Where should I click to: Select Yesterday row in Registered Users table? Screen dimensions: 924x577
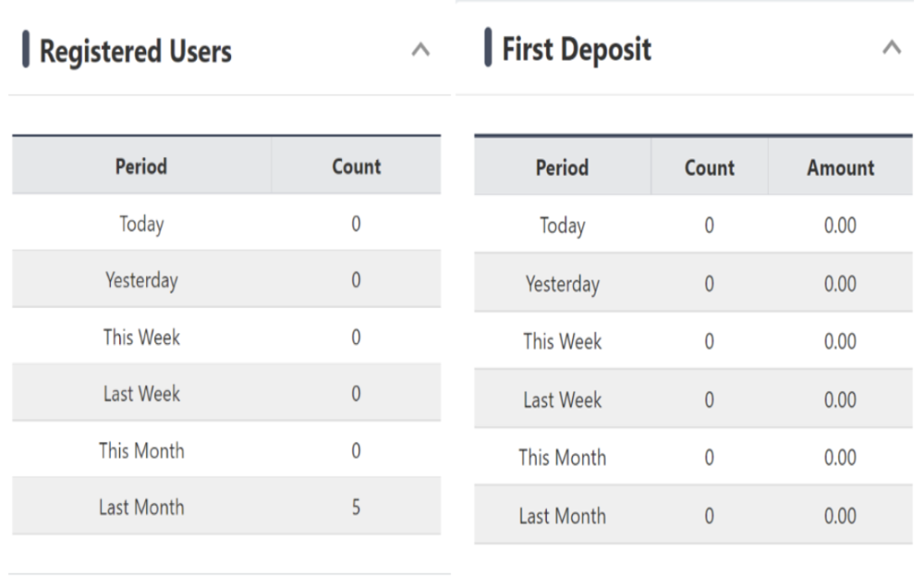(x=142, y=280)
